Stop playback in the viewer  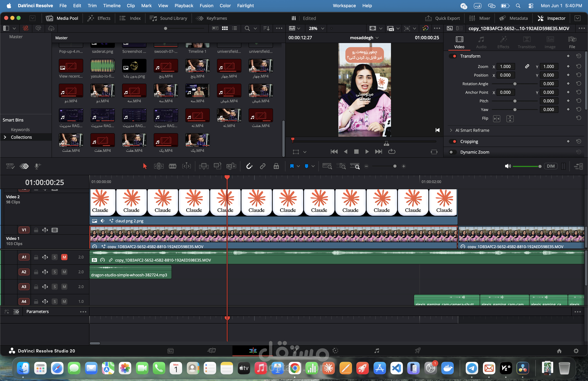click(356, 152)
